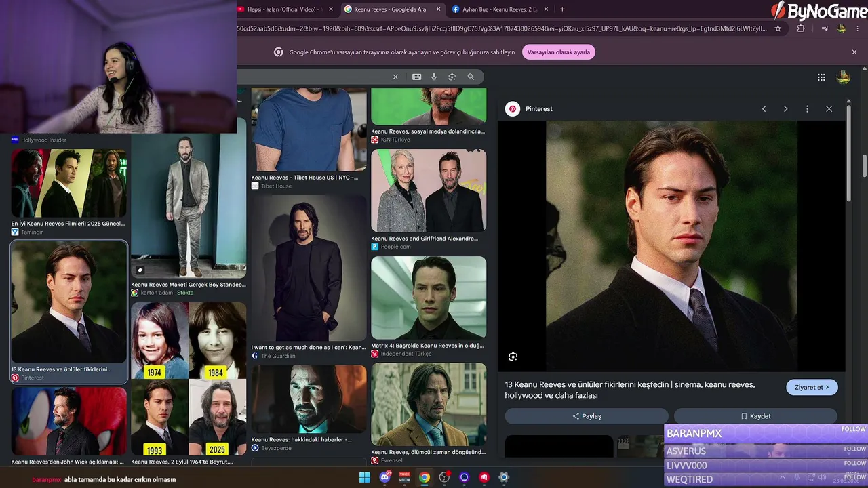Open the on-screen keyboard input tool
Screen dimensions: 868x488
pyautogui.click(x=416, y=77)
